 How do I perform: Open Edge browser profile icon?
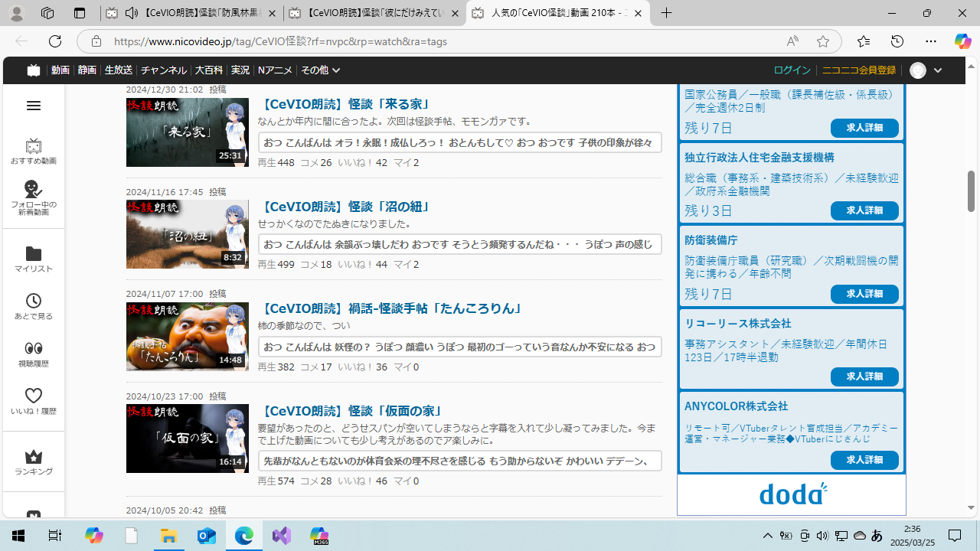16,13
